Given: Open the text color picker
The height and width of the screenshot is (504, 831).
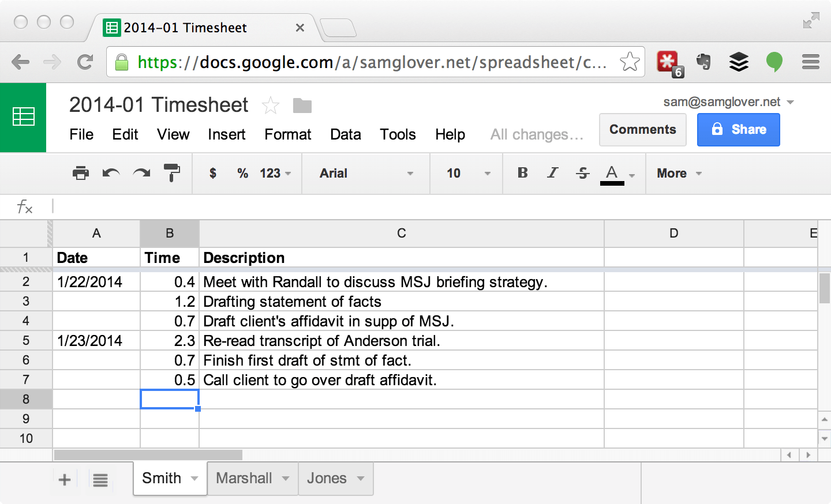Looking at the screenshot, I should (x=617, y=173).
